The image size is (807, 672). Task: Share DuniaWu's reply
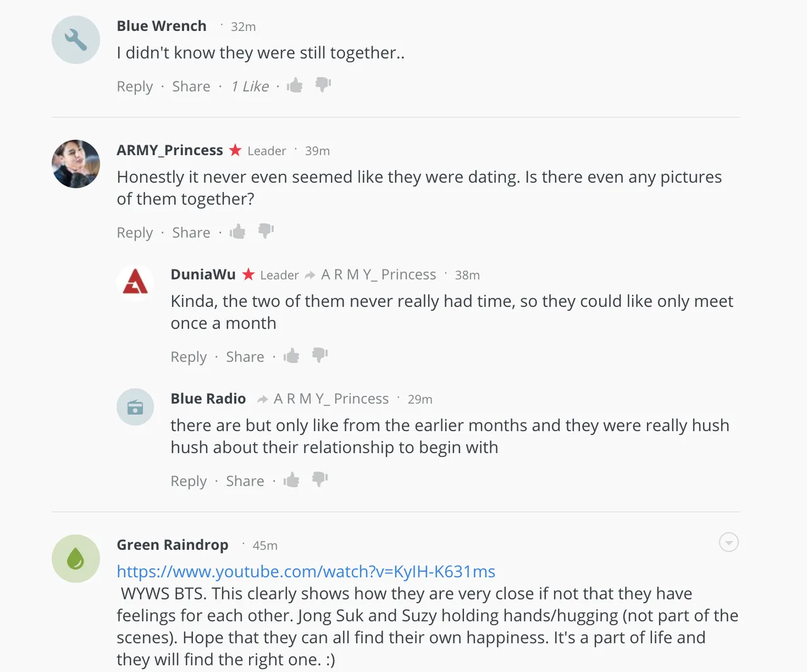pyautogui.click(x=245, y=357)
